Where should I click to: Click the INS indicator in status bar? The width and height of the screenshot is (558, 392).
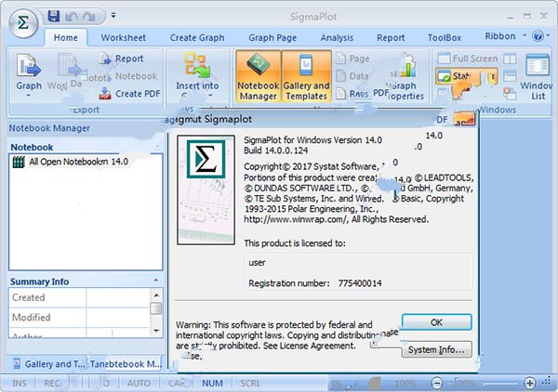pyautogui.click(x=20, y=384)
